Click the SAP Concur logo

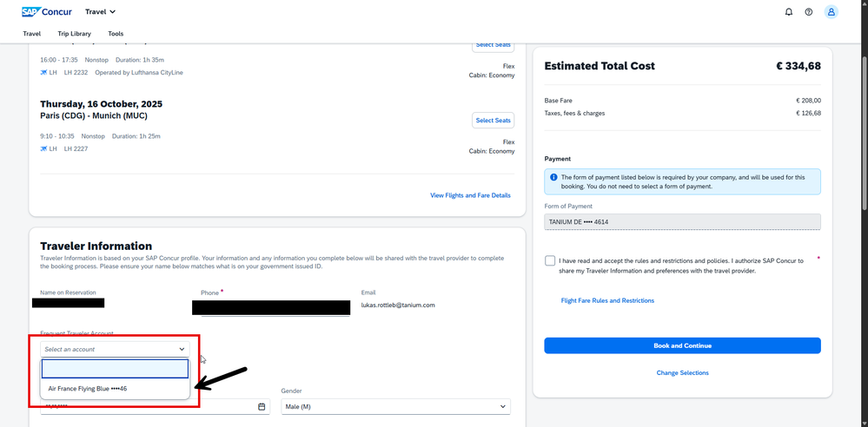click(x=47, y=12)
